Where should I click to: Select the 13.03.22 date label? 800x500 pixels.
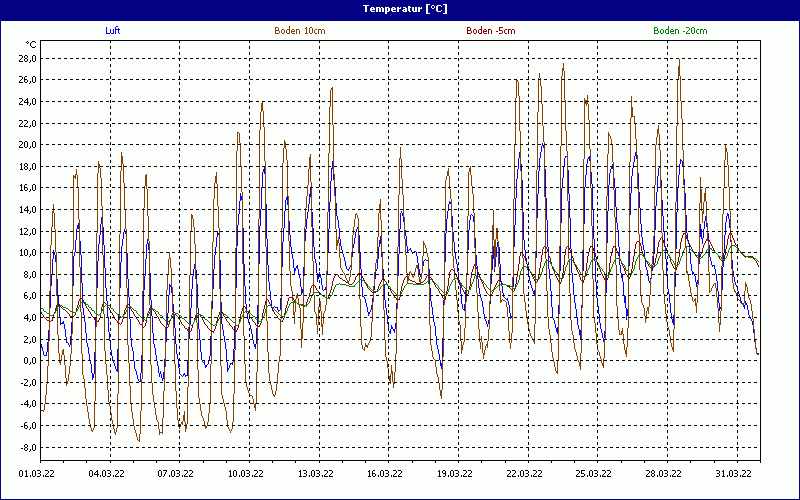[x=315, y=474]
